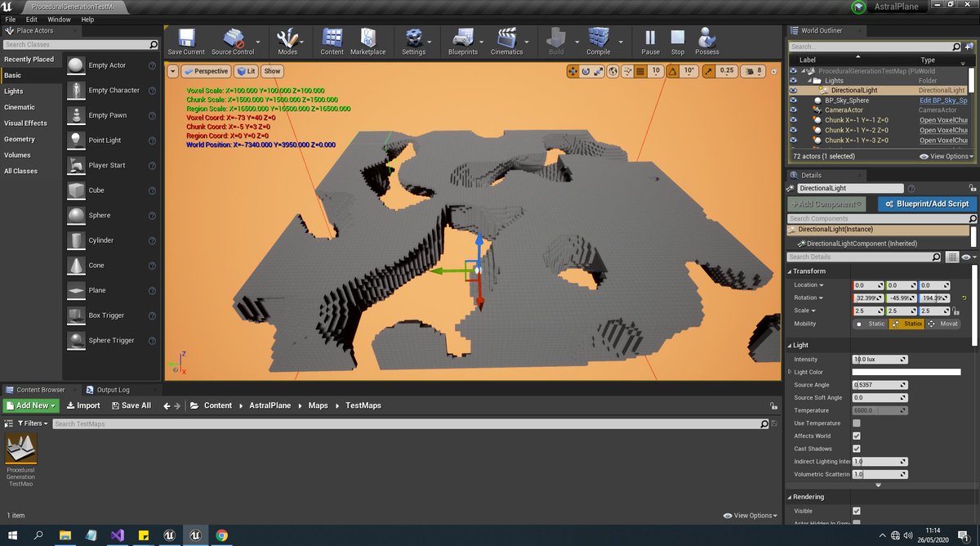
Task: Select the Cone actor in Place Actors
Action: (112, 265)
